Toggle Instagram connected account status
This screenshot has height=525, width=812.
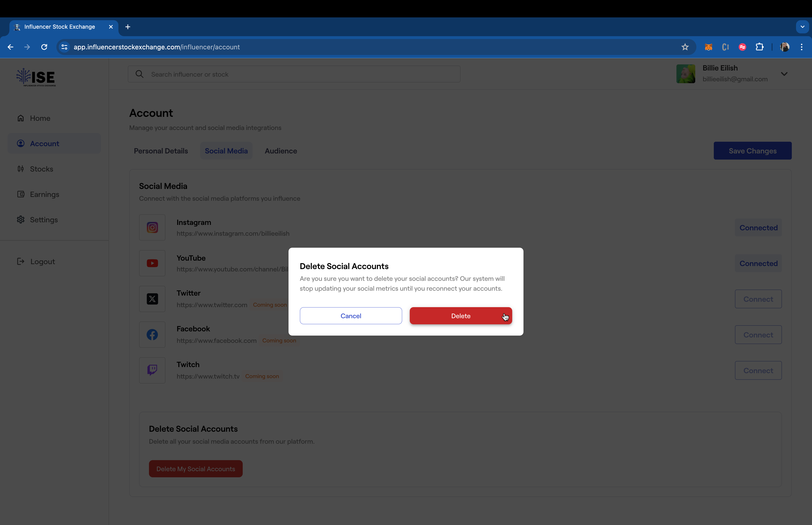point(758,227)
